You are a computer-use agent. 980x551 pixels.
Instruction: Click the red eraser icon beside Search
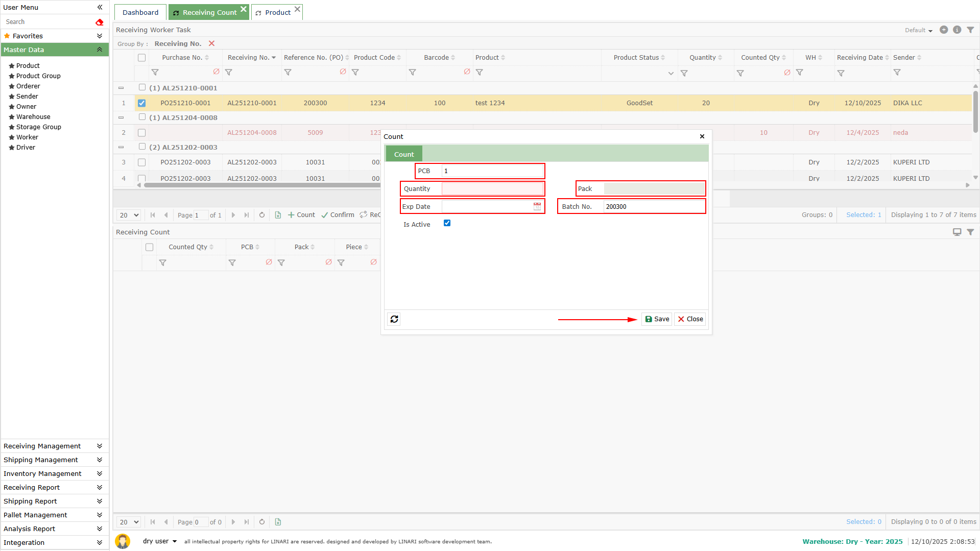[99, 22]
